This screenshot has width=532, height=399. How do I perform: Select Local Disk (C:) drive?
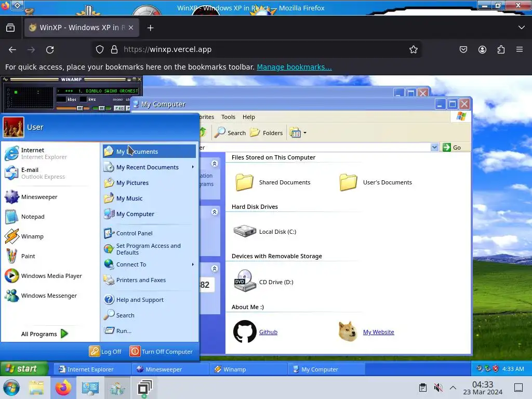265,232
